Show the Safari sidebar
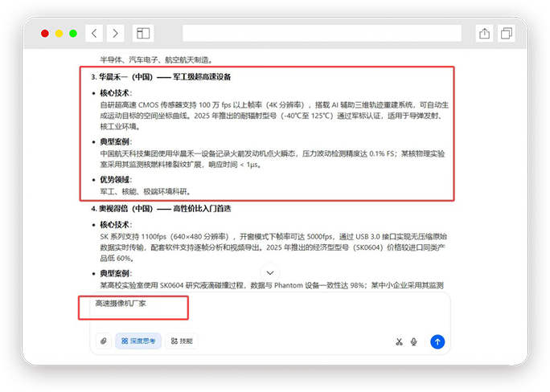550x392 pixels. tap(143, 33)
